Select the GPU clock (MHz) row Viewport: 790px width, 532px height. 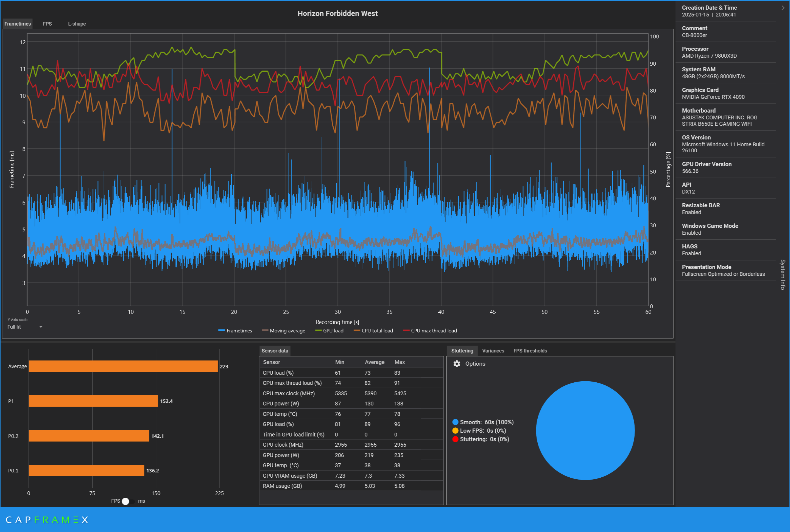[x=351, y=445]
